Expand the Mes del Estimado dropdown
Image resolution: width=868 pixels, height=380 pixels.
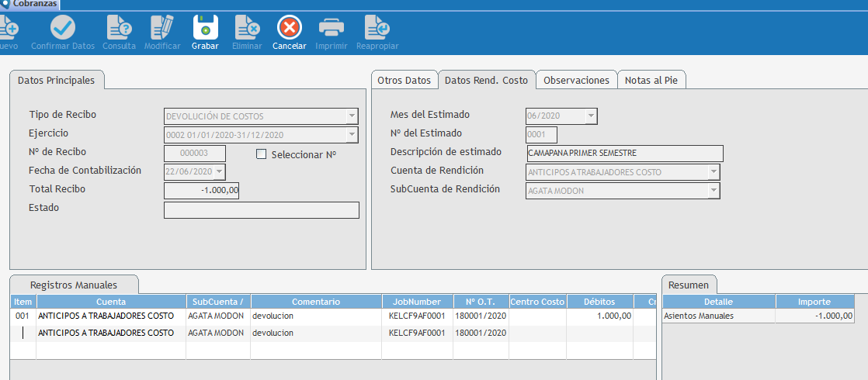click(x=591, y=116)
